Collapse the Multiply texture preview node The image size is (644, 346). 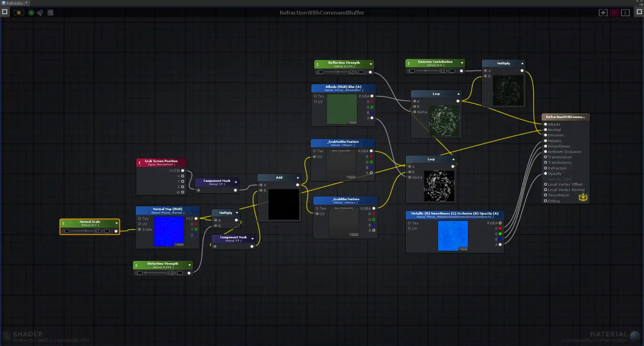point(522,63)
